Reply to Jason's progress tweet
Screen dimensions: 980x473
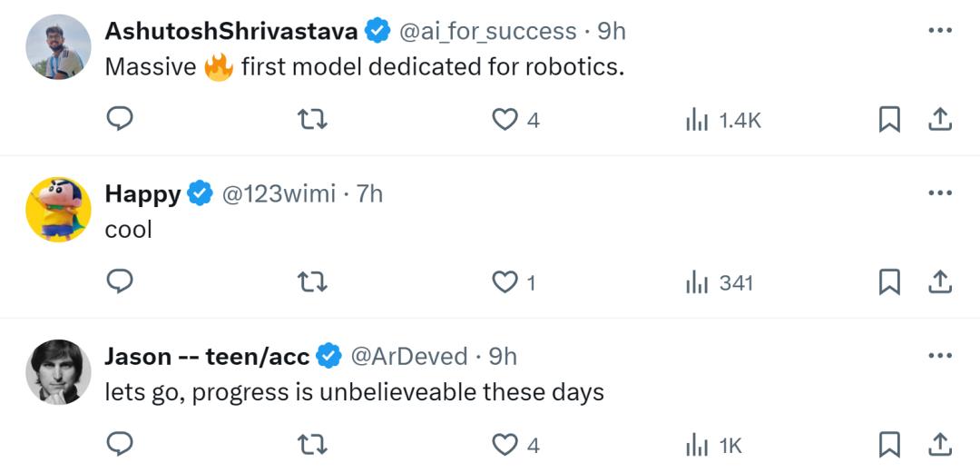[x=121, y=444]
